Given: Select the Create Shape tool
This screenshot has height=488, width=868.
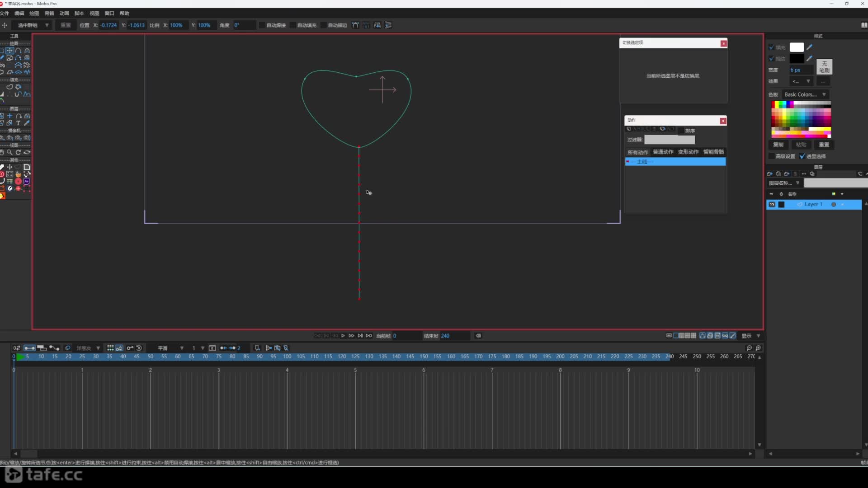Looking at the screenshot, I should [x=9, y=87].
